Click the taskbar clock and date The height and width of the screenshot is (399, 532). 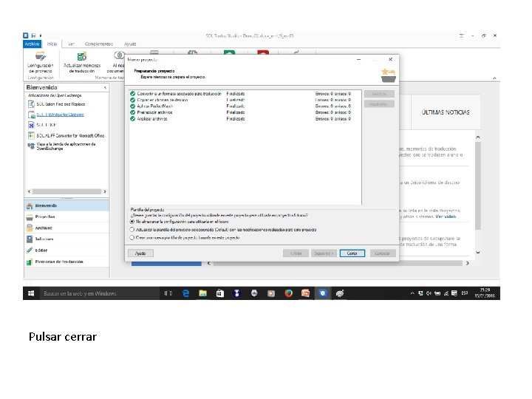[485, 293]
